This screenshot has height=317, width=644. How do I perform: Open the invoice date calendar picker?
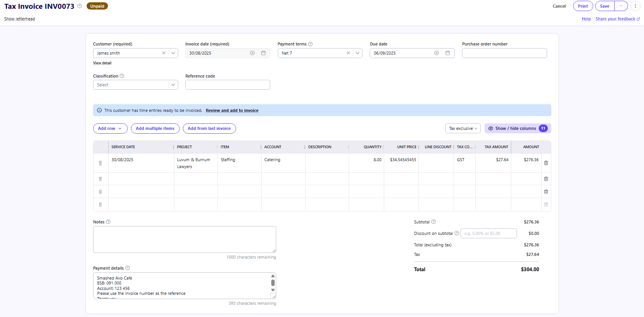(x=263, y=53)
